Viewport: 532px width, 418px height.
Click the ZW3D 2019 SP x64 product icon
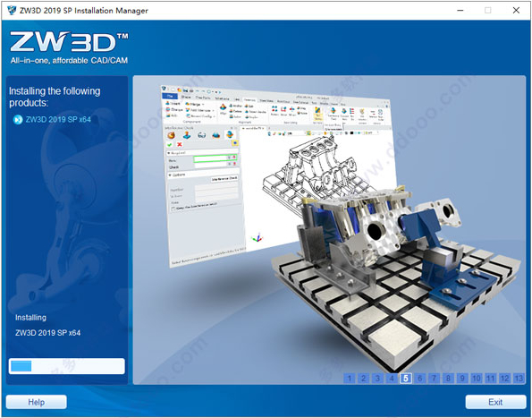[x=18, y=120]
